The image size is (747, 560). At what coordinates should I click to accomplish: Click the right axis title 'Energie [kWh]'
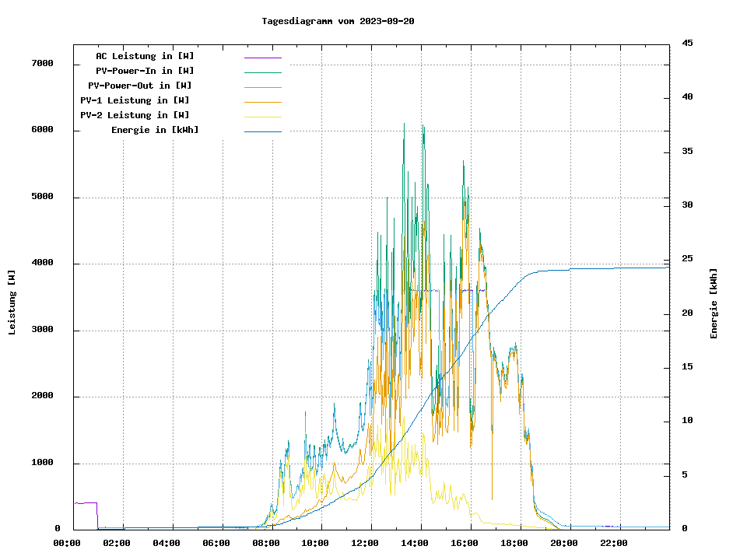point(714,303)
